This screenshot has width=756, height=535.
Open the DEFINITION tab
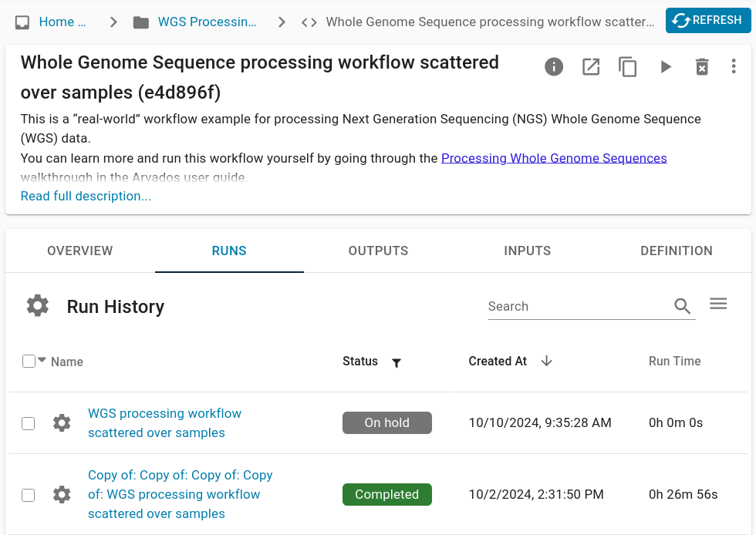coord(677,251)
